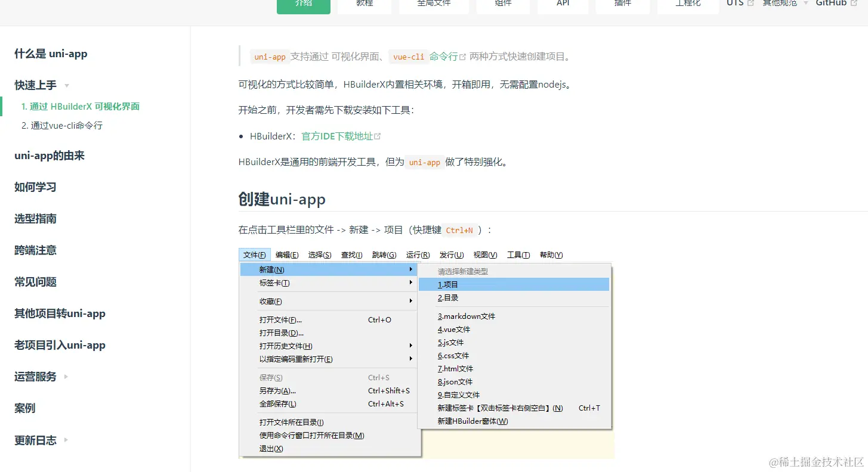Select the 介绍 tab in top navigation
Screen dimensions: 868x472
304,5
